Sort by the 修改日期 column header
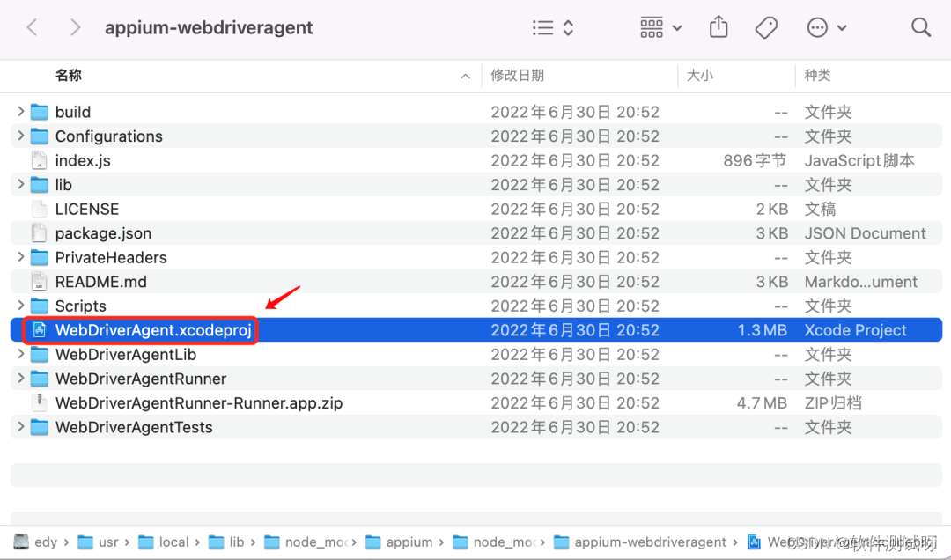 click(518, 75)
